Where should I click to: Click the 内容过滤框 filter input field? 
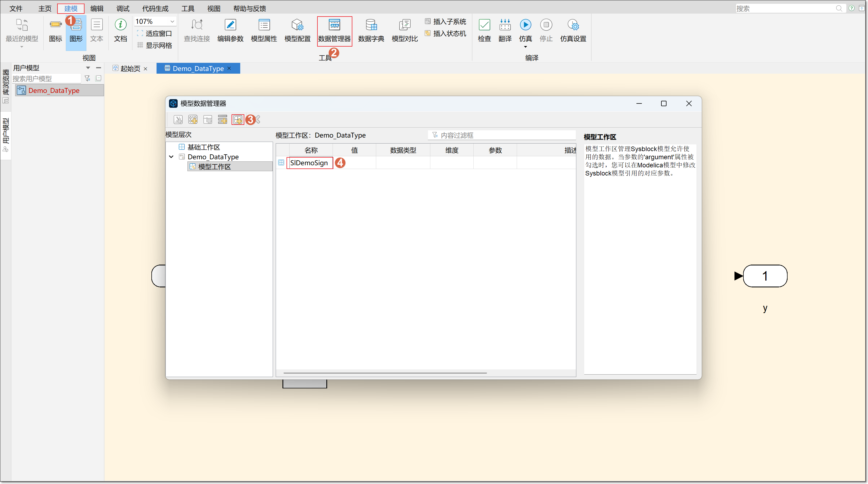[x=502, y=135]
